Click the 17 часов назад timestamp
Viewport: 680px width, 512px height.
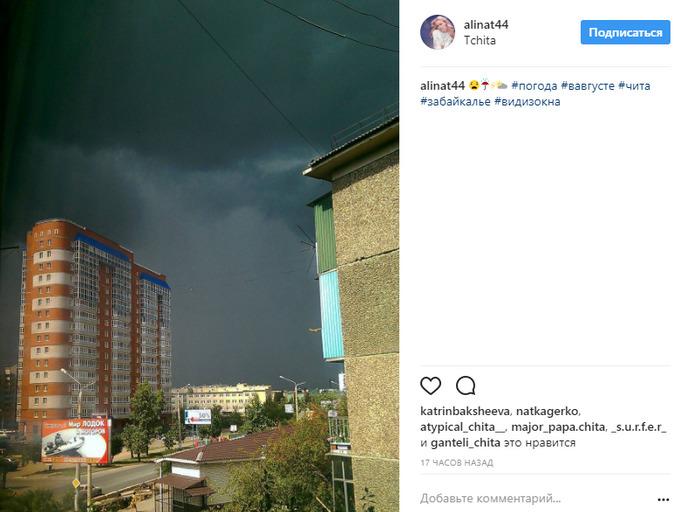[x=457, y=463]
